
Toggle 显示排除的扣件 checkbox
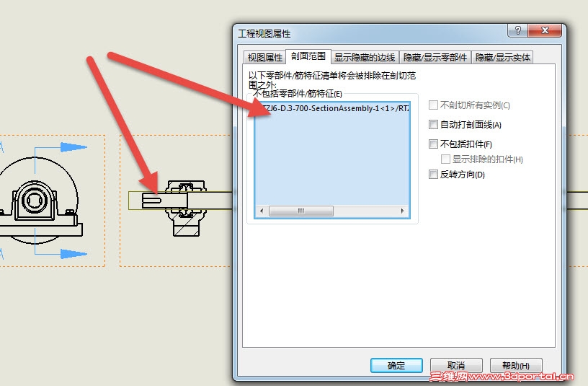point(445,159)
